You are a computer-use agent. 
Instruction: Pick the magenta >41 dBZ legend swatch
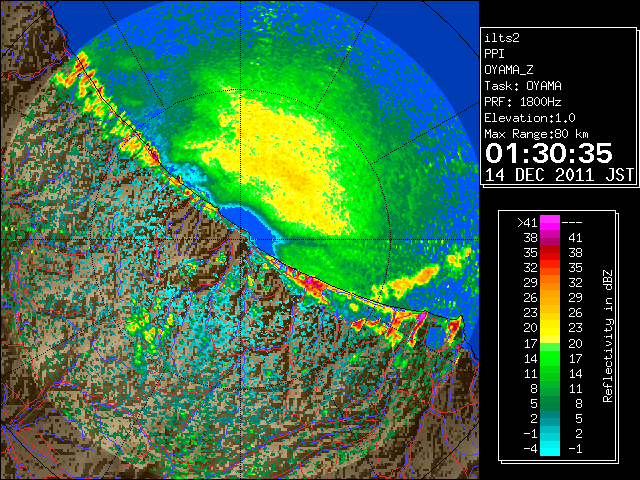tap(550, 222)
